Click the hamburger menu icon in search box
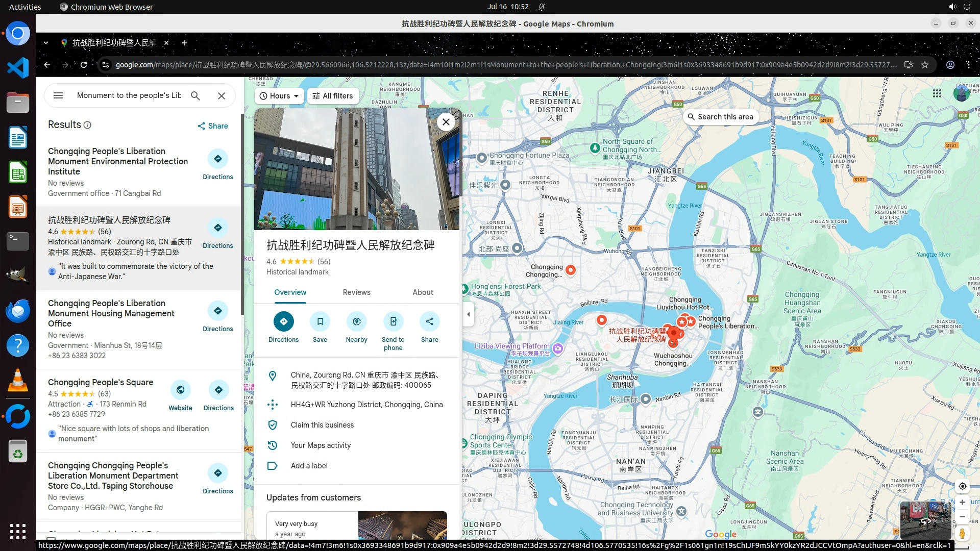Viewport: 980px width, 551px height. coord(58,95)
